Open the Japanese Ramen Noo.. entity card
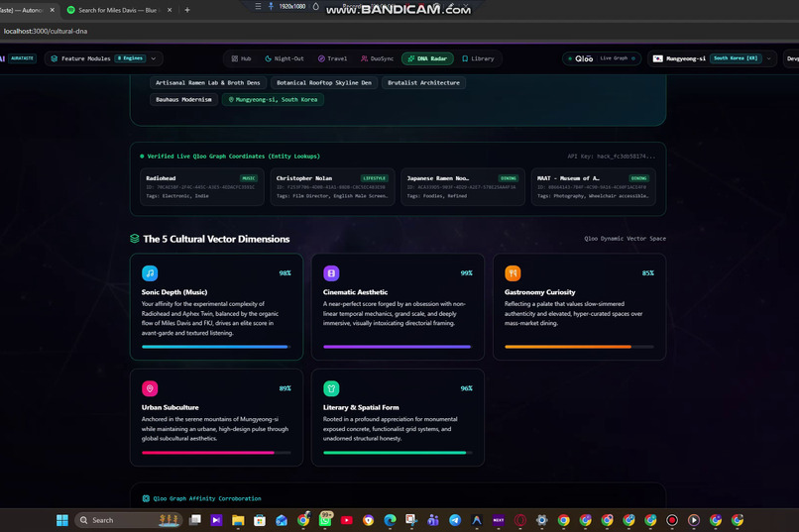Screen dimensions: 799x532 tap(463, 187)
